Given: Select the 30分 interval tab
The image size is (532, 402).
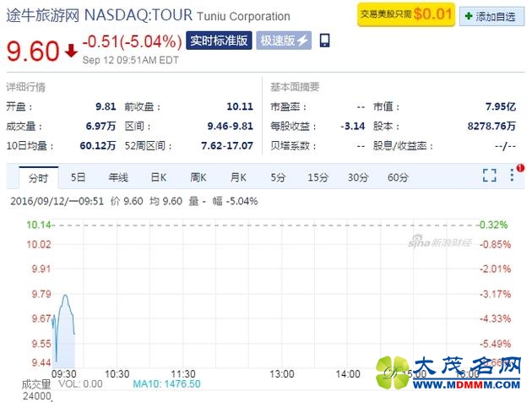Looking at the screenshot, I should click(358, 177).
